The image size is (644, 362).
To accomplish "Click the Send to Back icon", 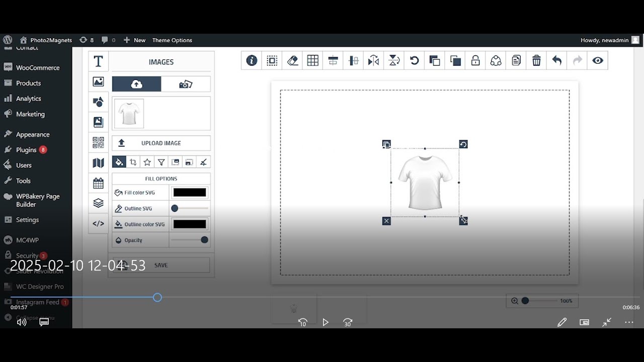I will pyautogui.click(x=455, y=60).
